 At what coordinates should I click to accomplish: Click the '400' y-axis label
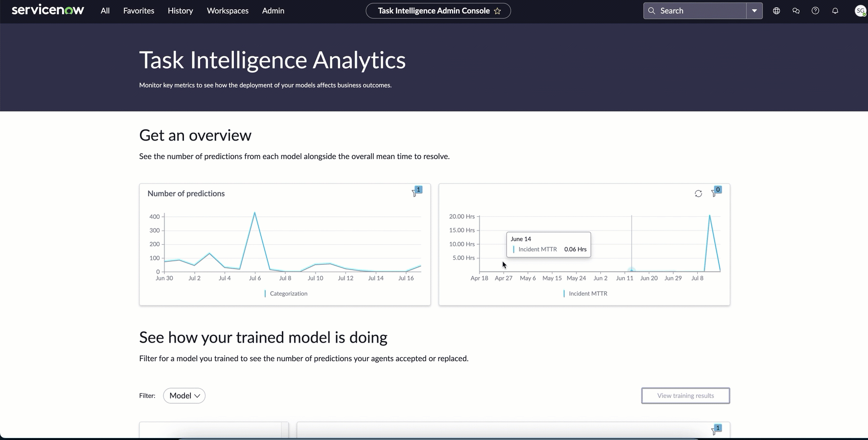pyautogui.click(x=155, y=217)
